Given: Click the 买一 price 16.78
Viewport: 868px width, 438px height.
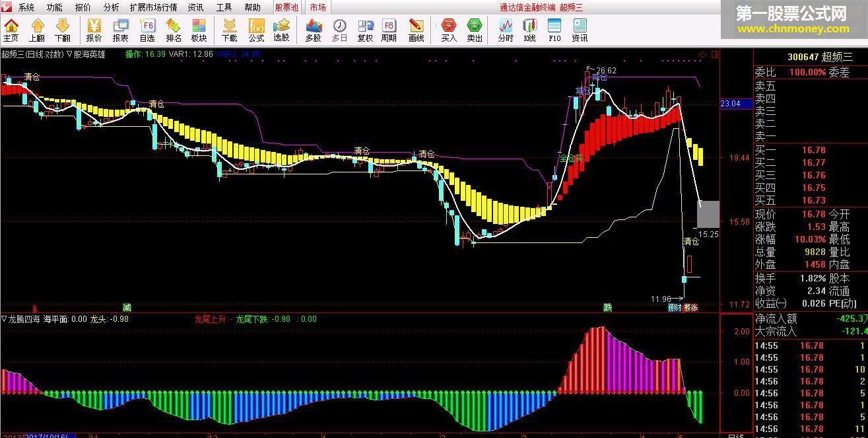Looking at the screenshot, I should pyautogui.click(x=813, y=150).
